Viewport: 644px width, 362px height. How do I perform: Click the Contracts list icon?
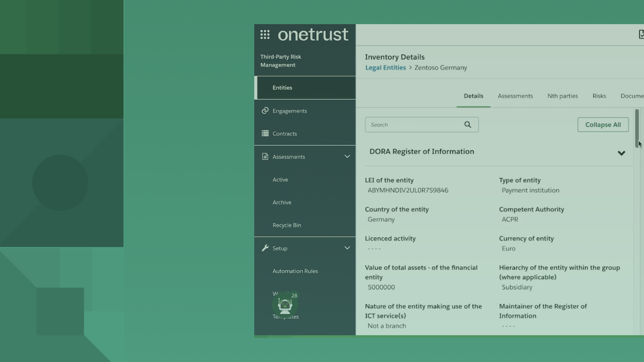(x=265, y=134)
